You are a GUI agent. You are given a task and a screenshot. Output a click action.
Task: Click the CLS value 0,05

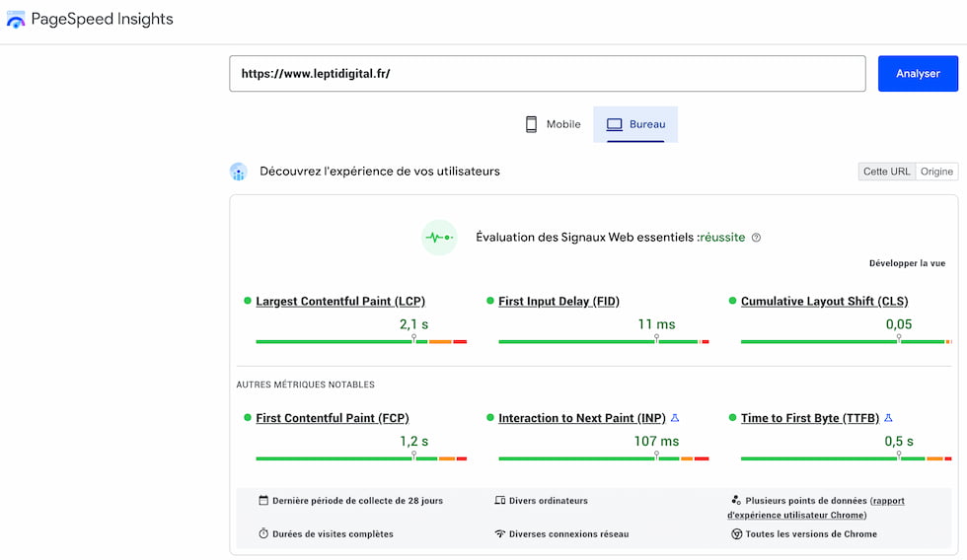899,324
